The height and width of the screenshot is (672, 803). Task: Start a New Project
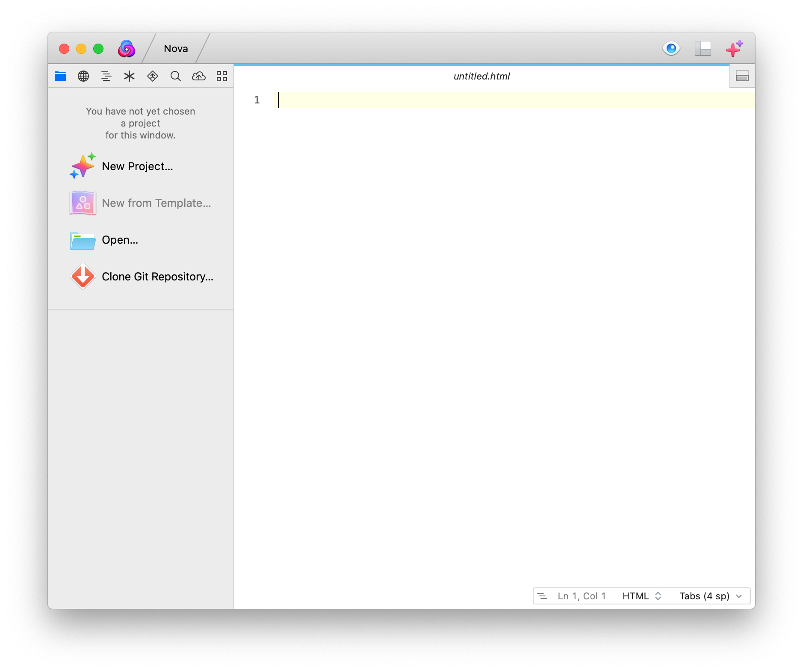click(x=137, y=166)
